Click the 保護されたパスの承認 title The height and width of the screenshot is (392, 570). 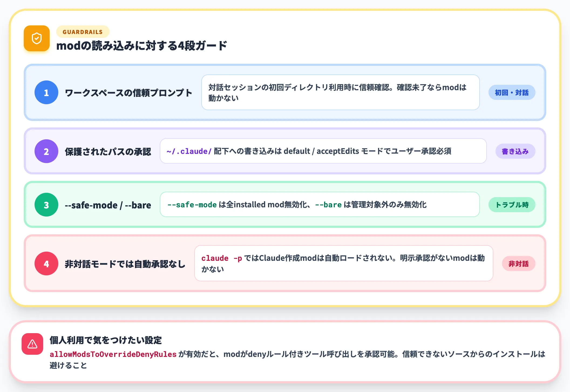pos(108,151)
